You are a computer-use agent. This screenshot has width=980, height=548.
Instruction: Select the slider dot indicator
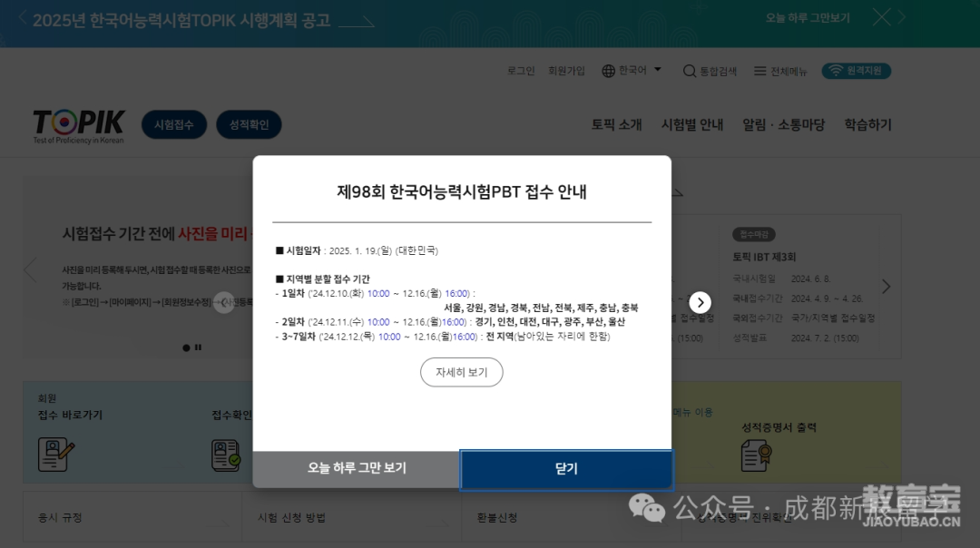pyautogui.click(x=186, y=347)
